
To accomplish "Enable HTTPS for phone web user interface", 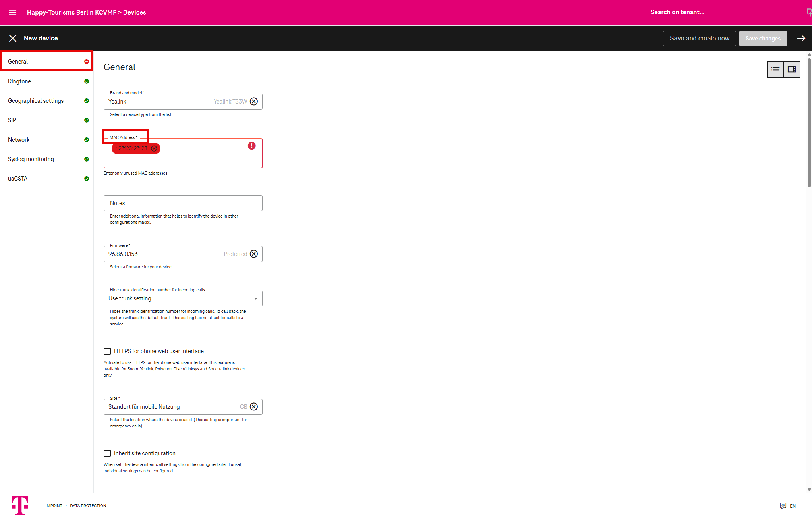I will (x=107, y=351).
